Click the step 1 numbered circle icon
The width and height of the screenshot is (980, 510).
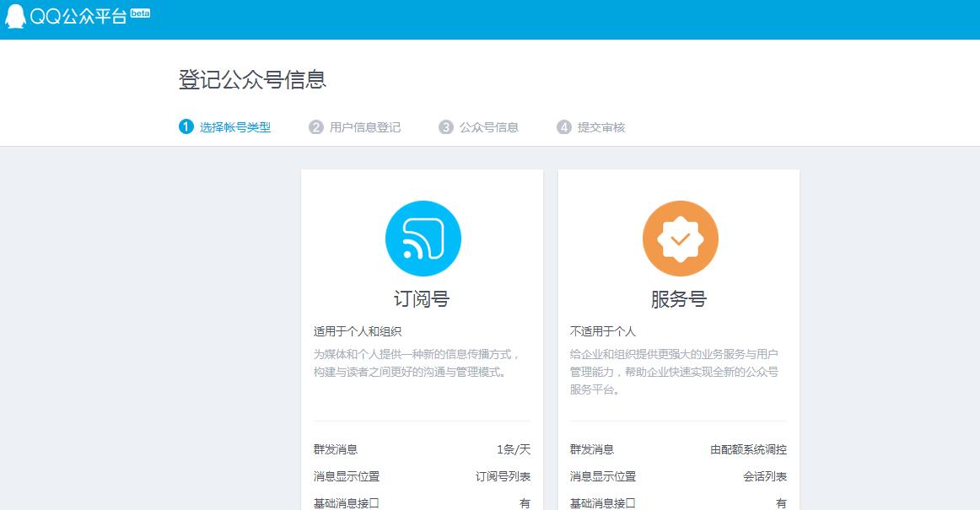coord(186,126)
